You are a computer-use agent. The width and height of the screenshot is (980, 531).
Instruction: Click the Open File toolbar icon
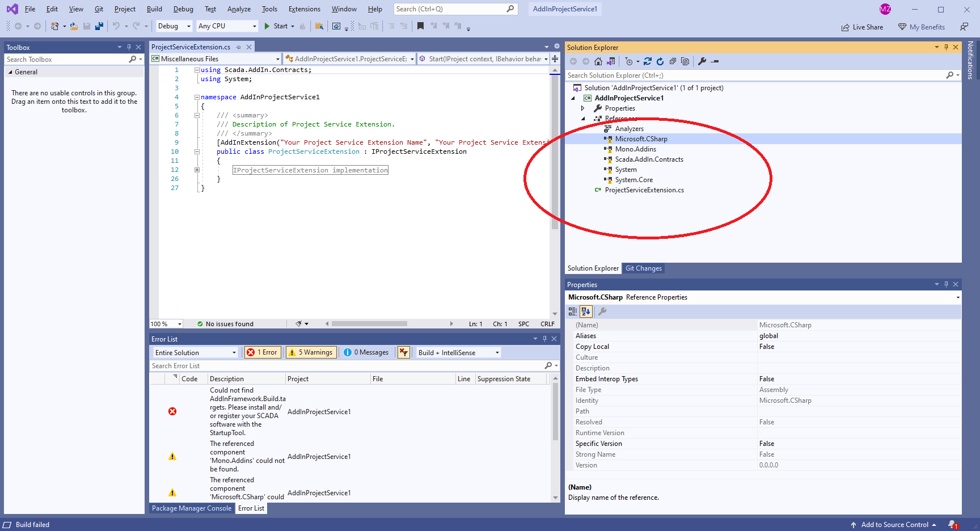pyautogui.click(x=74, y=26)
